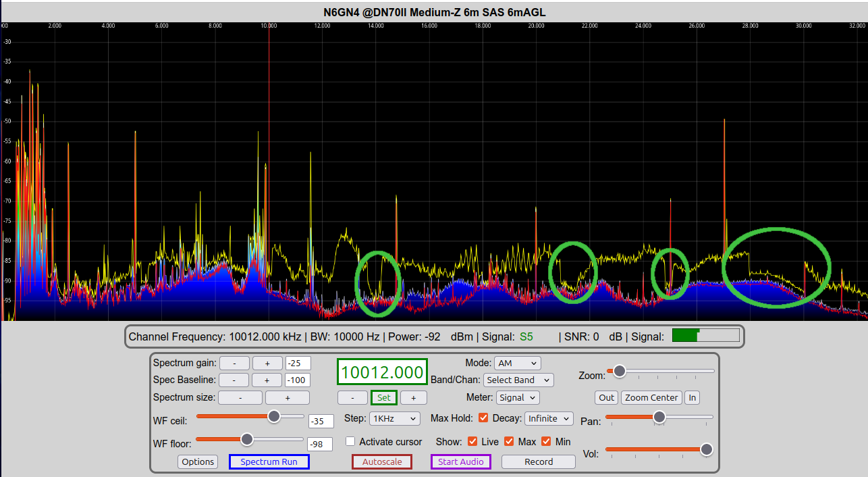The width and height of the screenshot is (868, 477).
Task: Click the Spectrum gain minus button
Action: click(234, 363)
